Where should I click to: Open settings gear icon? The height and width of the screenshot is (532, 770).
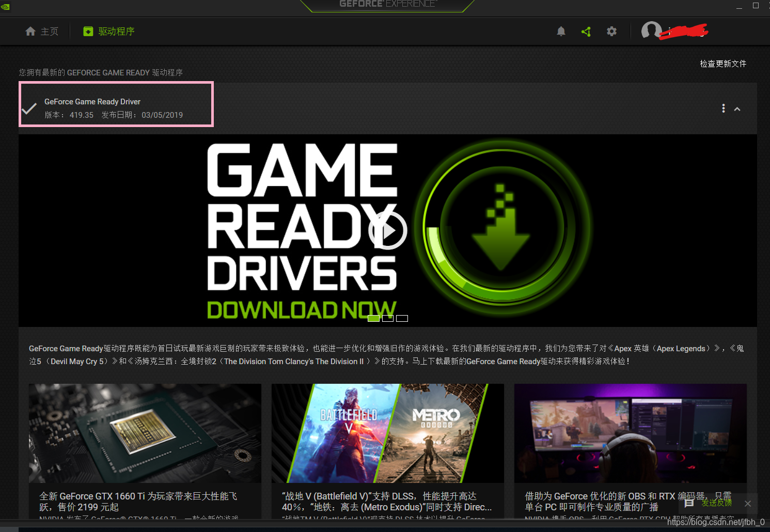[611, 32]
